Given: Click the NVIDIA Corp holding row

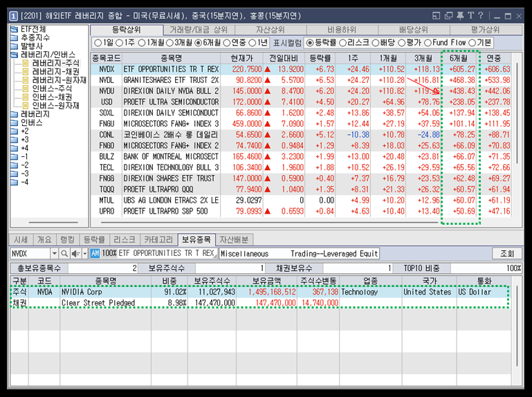Looking at the screenshot, I should [260, 292].
